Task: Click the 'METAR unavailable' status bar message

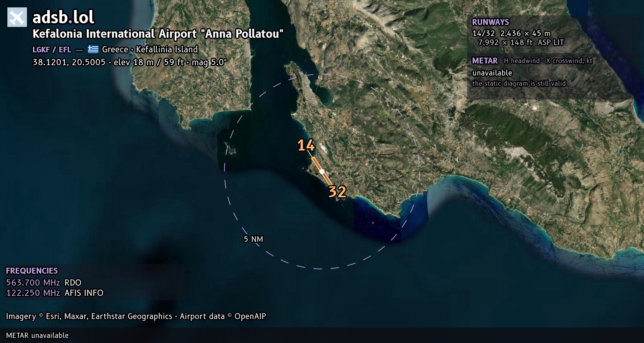Action: tap(37, 335)
